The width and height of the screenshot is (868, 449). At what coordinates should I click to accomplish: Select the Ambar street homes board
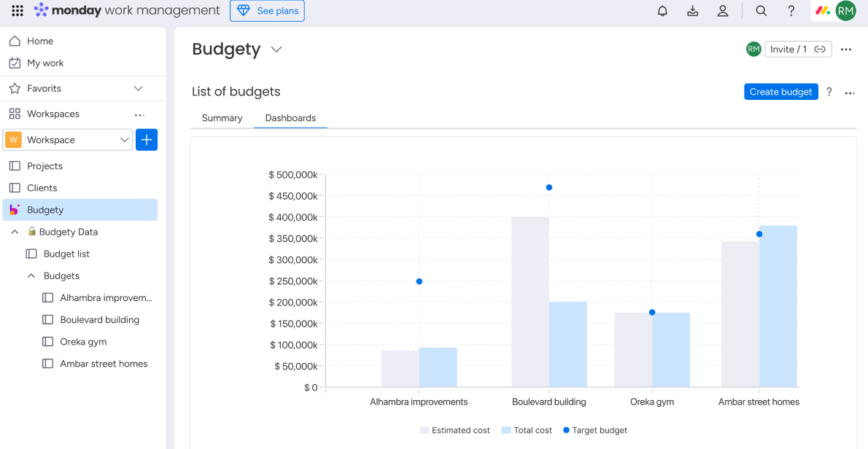tap(104, 363)
